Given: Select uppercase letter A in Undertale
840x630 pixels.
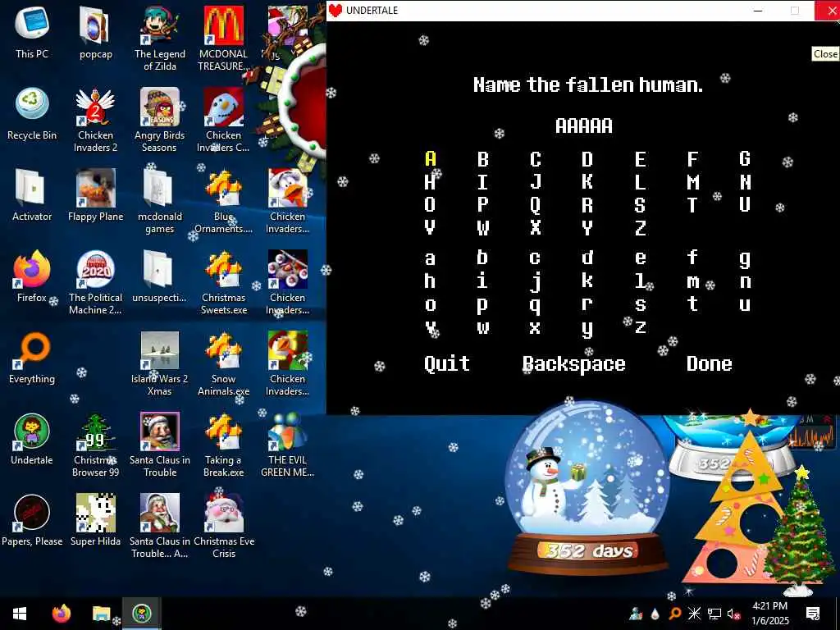Looking at the screenshot, I should click(x=430, y=158).
